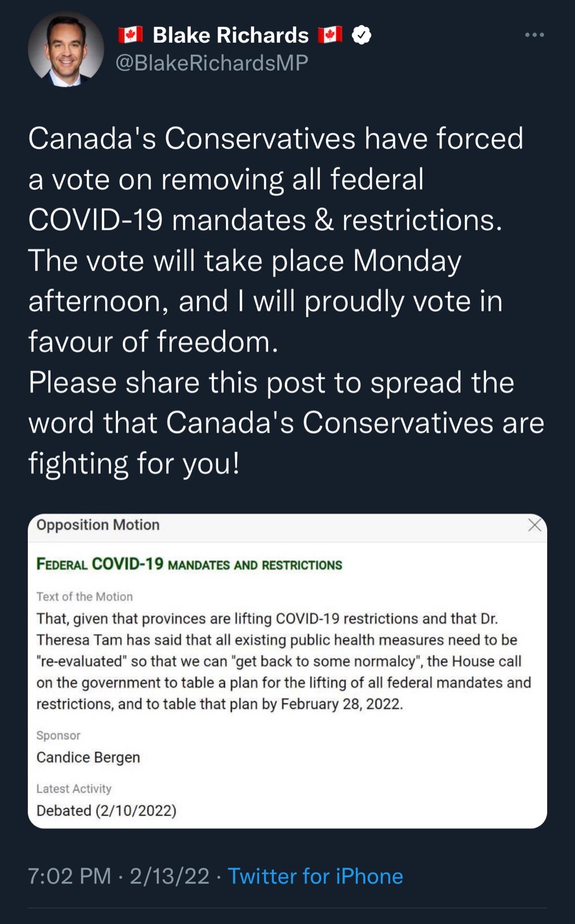The height and width of the screenshot is (924, 575).
Task: Click the motion text paragraph mentioning Theresa Tam
Action: coord(284,662)
